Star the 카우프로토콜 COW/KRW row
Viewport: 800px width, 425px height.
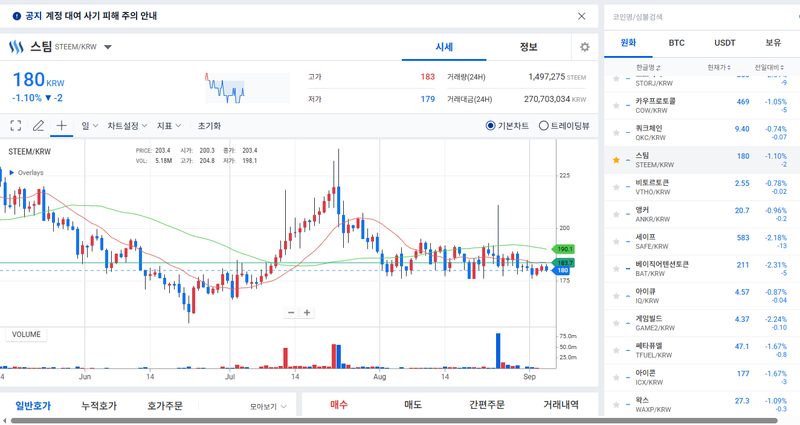(616, 106)
